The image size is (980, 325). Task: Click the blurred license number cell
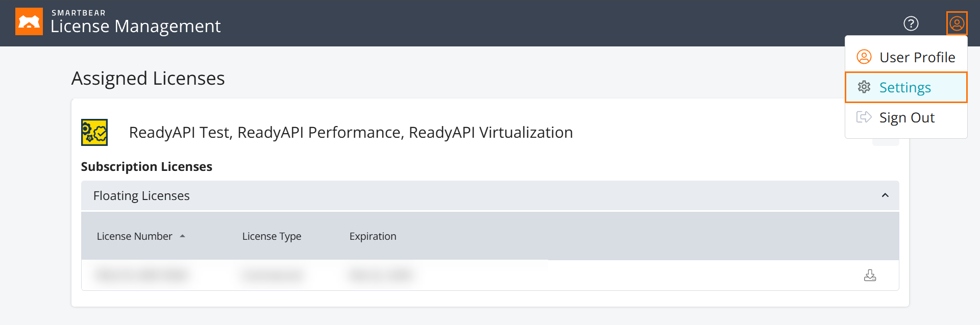point(141,276)
